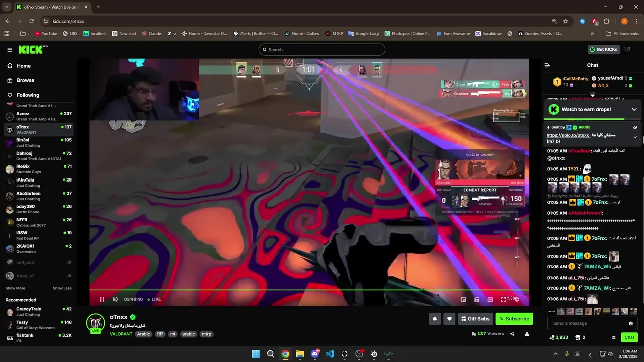
Task: Turn on notifications bell for oTnxx
Action: 434,319
